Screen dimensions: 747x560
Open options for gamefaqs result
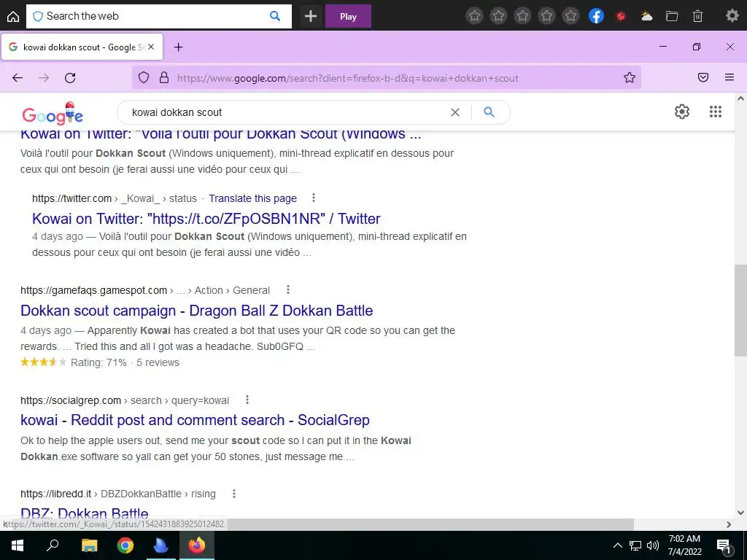pyautogui.click(x=288, y=290)
